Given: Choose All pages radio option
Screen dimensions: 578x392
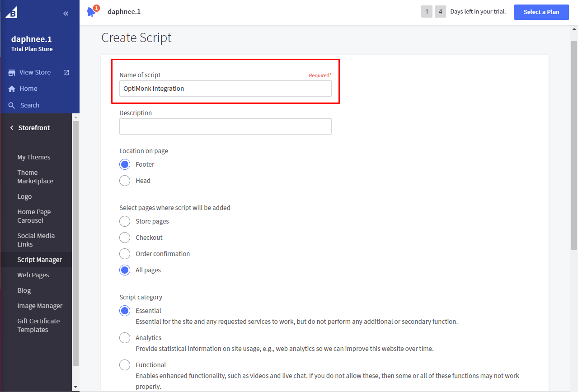Looking at the screenshot, I should 125,270.
